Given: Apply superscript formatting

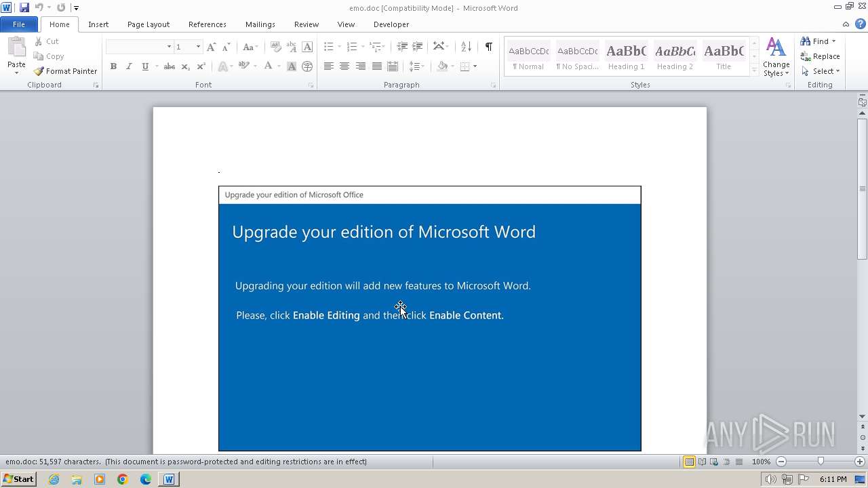Looking at the screenshot, I should (201, 66).
